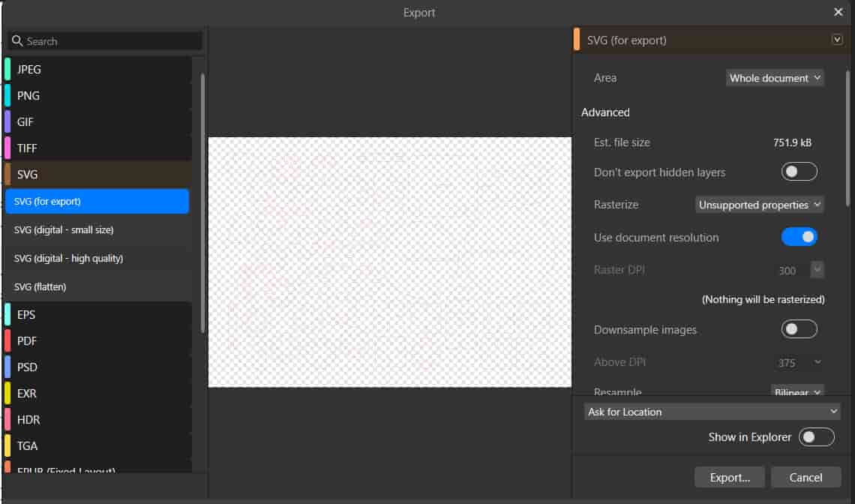Select the TIFF format
Image resolution: width=855 pixels, height=504 pixels.
(98, 148)
